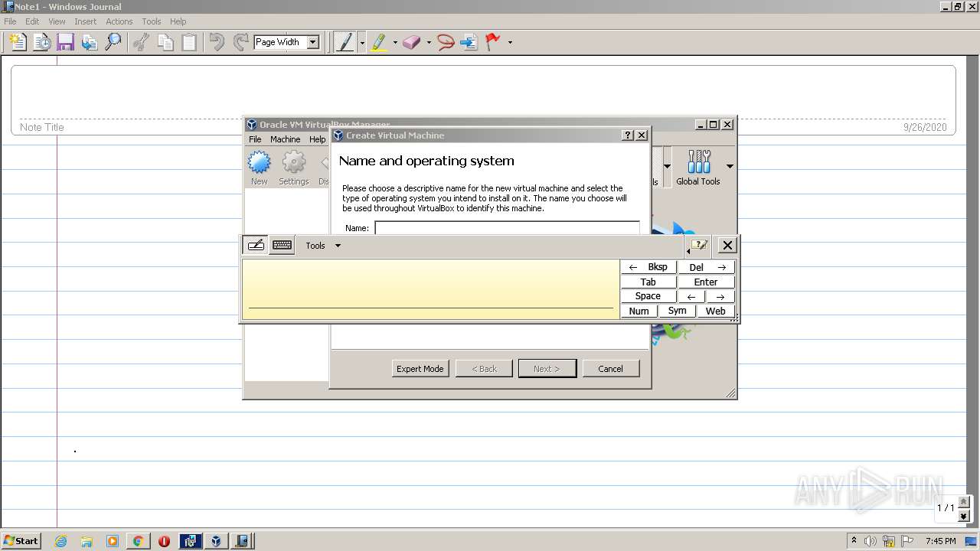Screen dimensions: 980x551
Task: Launch Google Chrome from the taskbar
Action: [x=138, y=541]
